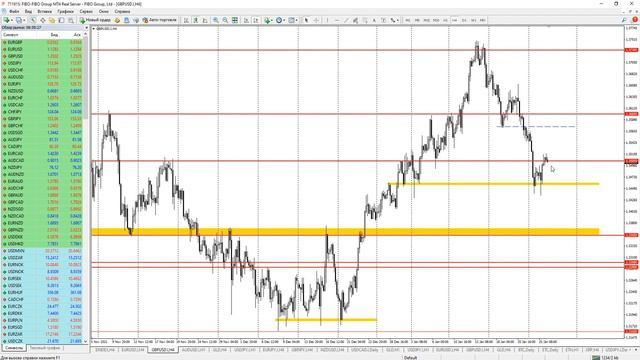Select the crosshair tool
Screen dimensions: 640x360
click(x=316, y=20)
